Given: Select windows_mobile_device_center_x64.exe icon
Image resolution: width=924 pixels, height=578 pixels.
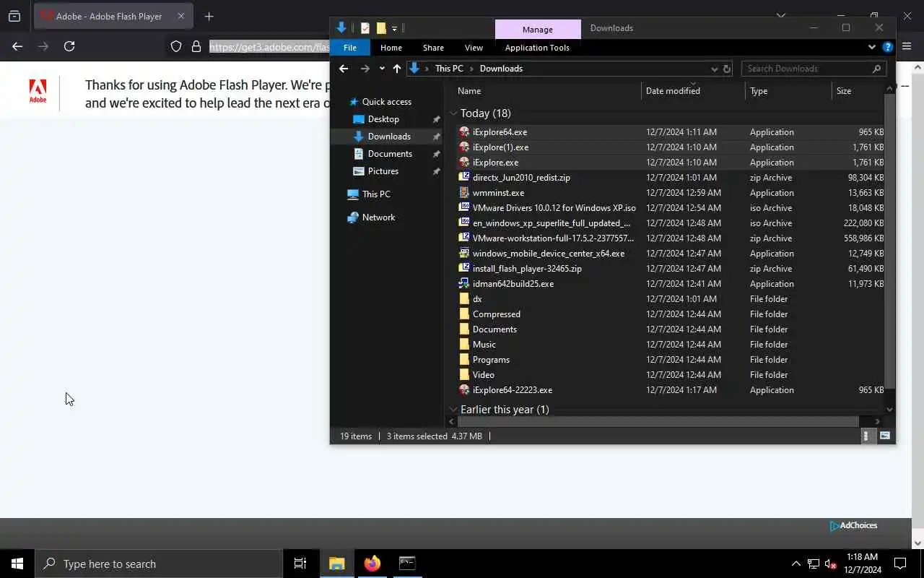Looking at the screenshot, I should pos(464,254).
